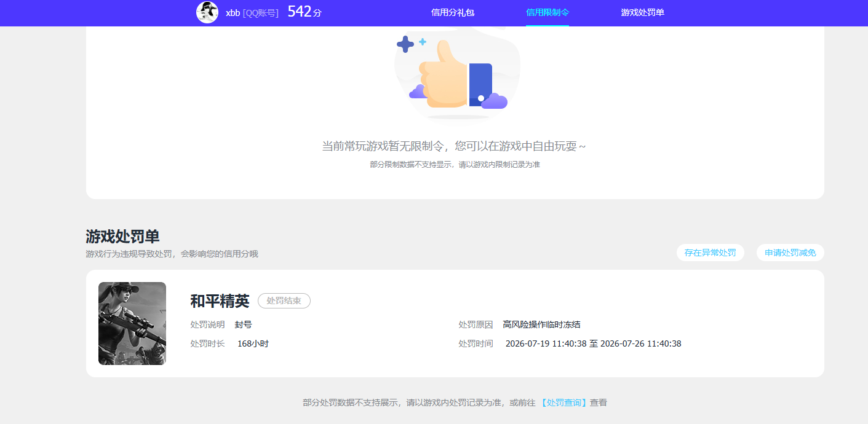Click the 封号 penalty description value
This screenshot has width=868, height=424.
click(243, 324)
